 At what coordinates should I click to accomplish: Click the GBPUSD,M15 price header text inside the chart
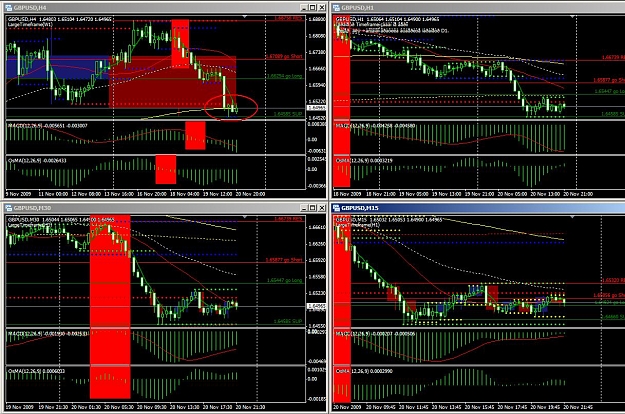click(x=387, y=220)
